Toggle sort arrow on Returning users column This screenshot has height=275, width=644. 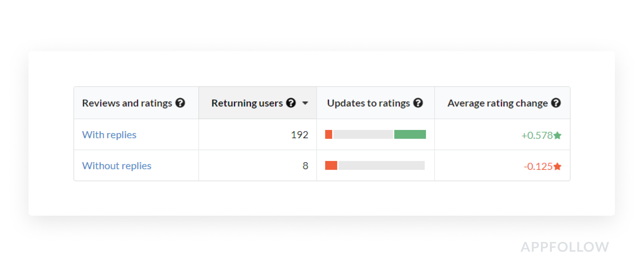click(x=305, y=103)
